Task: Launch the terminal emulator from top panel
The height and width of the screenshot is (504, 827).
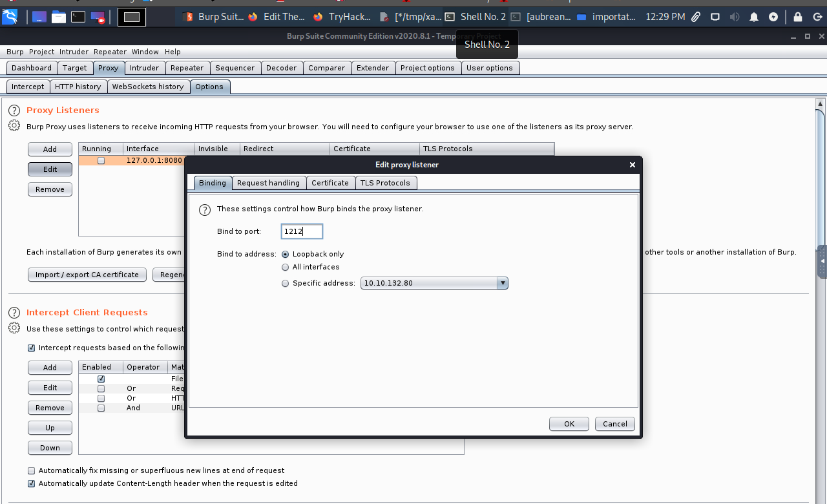Action: point(78,17)
